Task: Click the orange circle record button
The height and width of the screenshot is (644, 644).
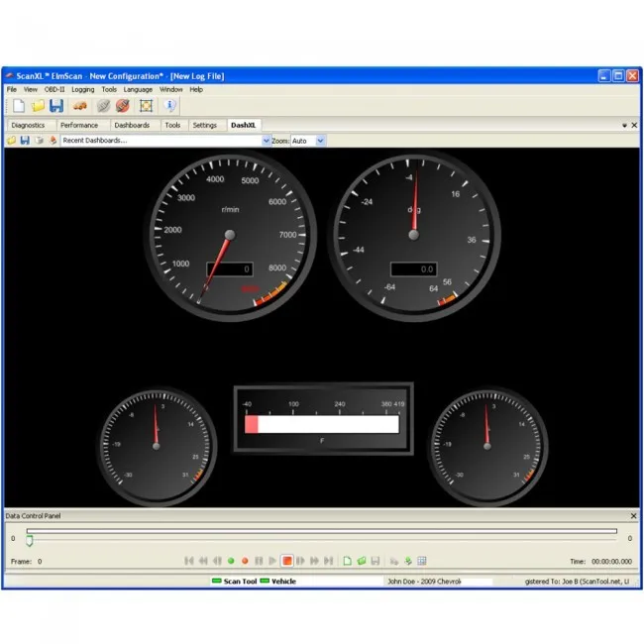Action: [245, 561]
